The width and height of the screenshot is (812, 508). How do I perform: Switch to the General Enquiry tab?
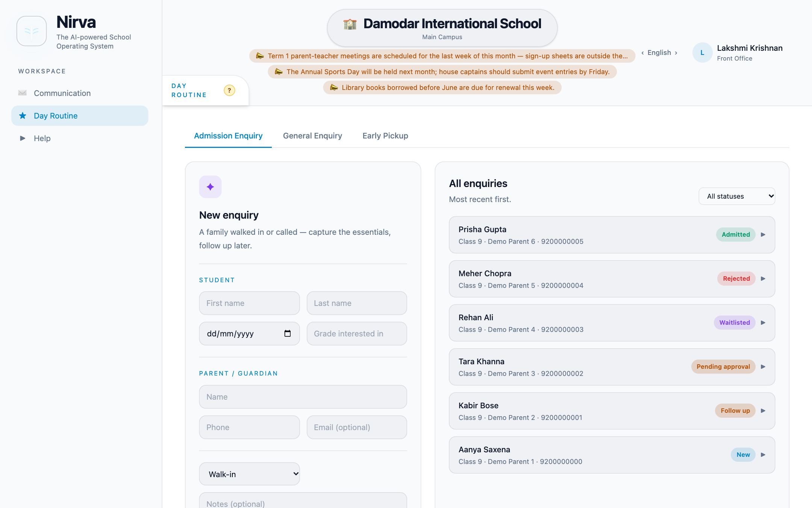312,136
